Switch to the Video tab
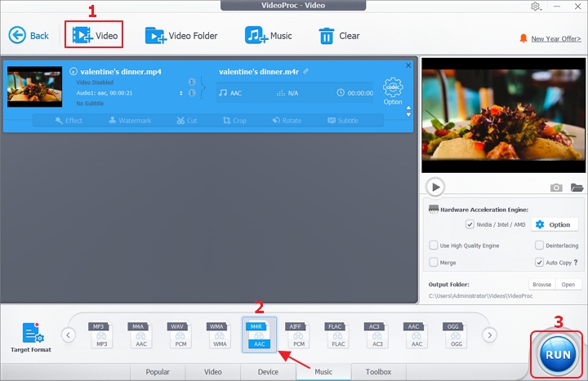Screen dimensions: 588x381 pos(212,372)
